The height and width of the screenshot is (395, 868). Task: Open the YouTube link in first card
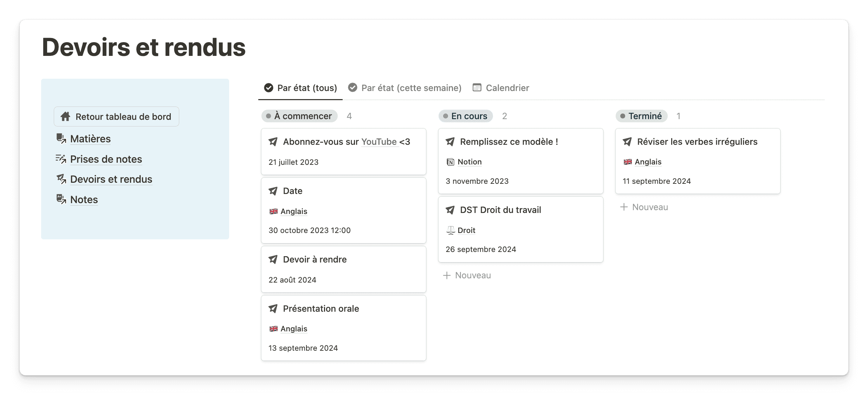point(379,142)
